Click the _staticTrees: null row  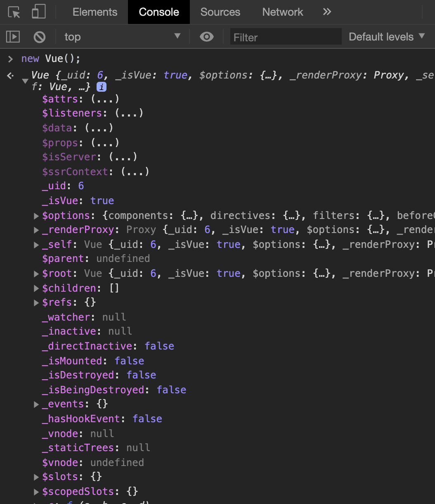coord(96,448)
